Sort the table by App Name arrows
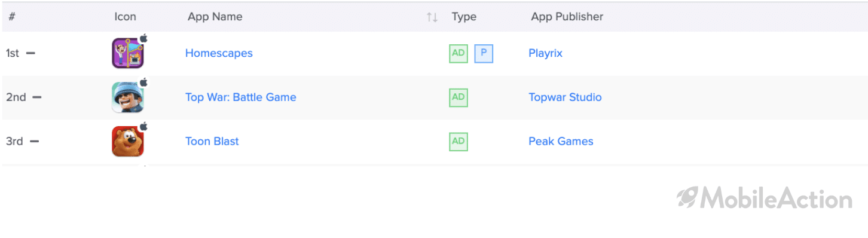 click(x=432, y=17)
